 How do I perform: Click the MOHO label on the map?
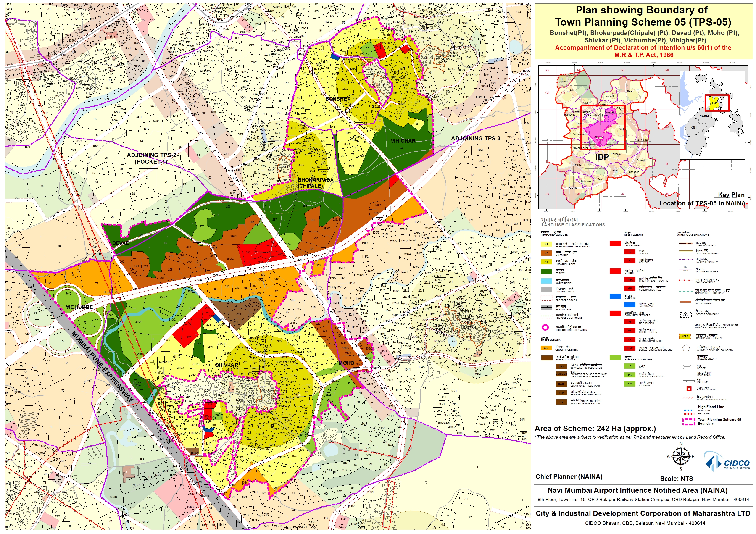point(346,363)
